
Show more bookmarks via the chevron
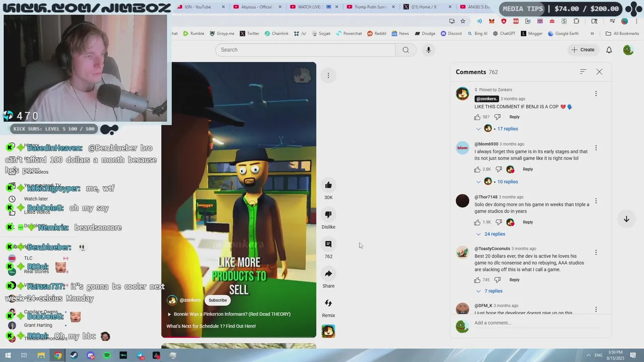click(592, 34)
